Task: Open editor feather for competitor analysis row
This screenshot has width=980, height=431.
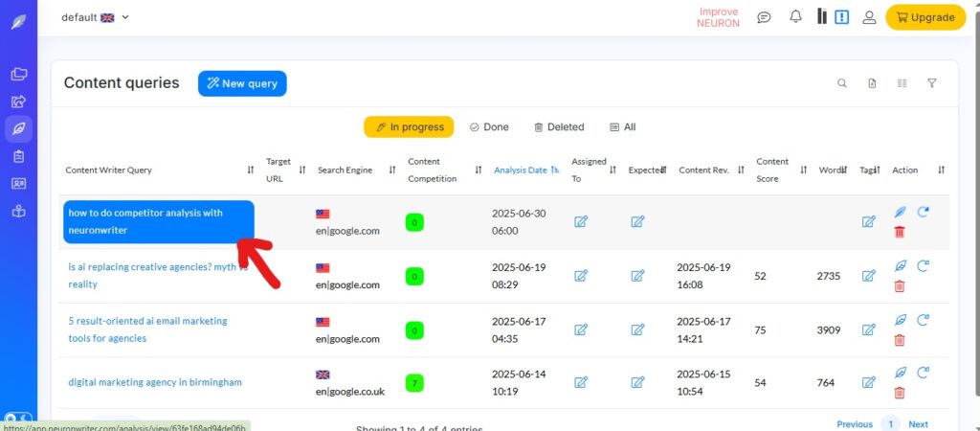Action: click(900, 212)
